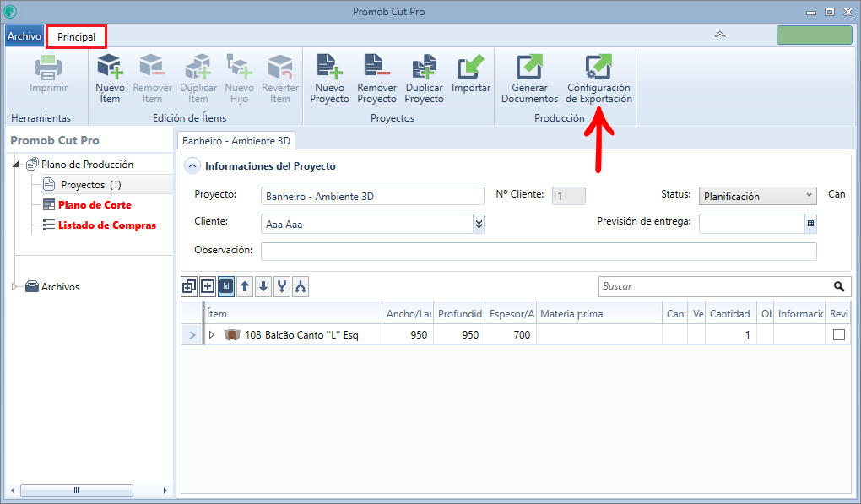Expand the Archivos tree node
The height and width of the screenshot is (504, 861).
pyautogui.click(x=14, y=286)
